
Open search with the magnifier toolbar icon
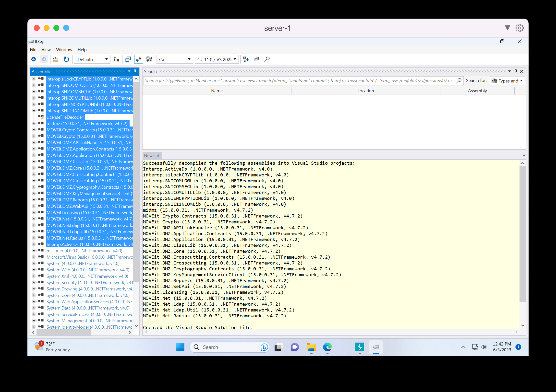(x=267, y=59)
